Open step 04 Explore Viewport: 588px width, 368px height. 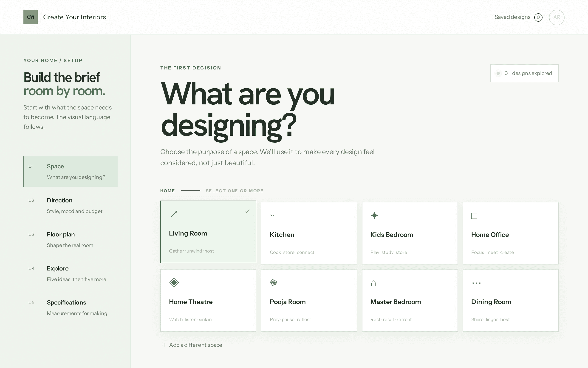(x=71, y=274)
